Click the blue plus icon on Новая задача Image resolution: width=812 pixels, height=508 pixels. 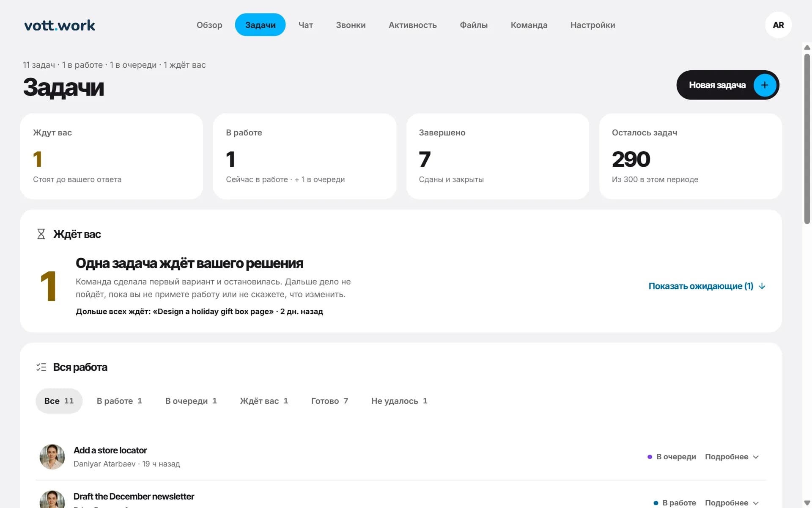(765, 85)
